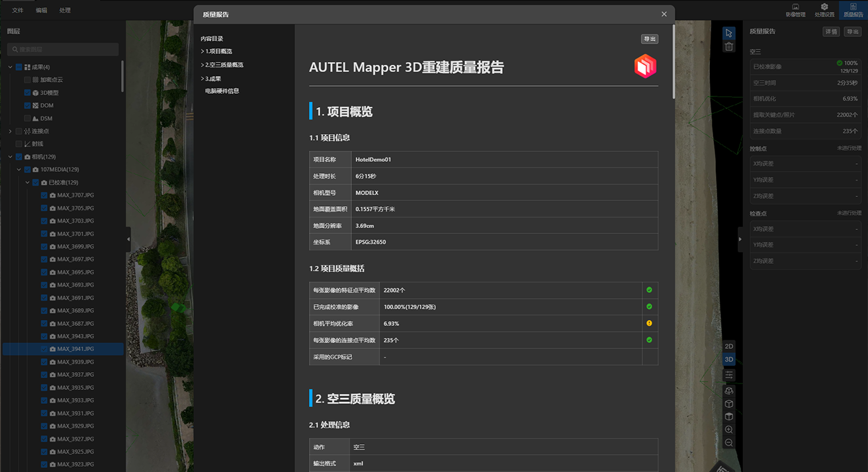This screenshot has width=868, height=472.
Task: Open the 处理 menu
Action: 65,11
